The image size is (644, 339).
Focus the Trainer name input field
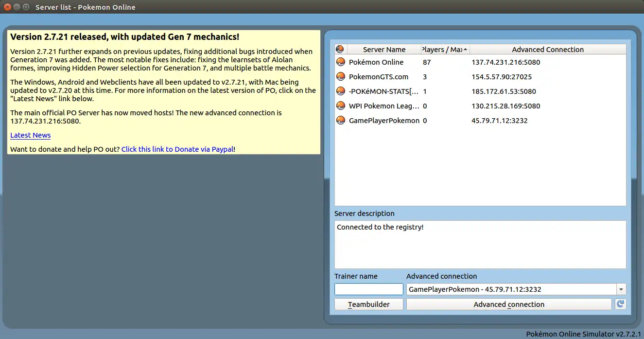(x=369, y=289)
